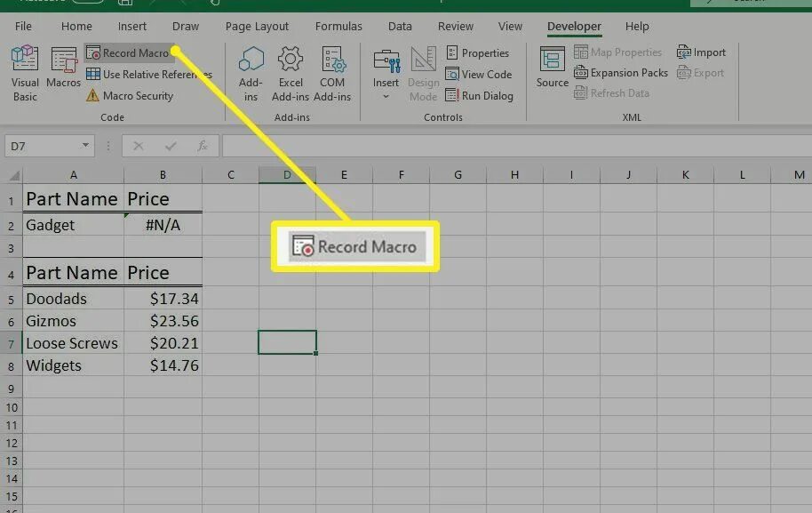812x513 pixels.
Task: Select row 2 header
Action: pos(11,226)
